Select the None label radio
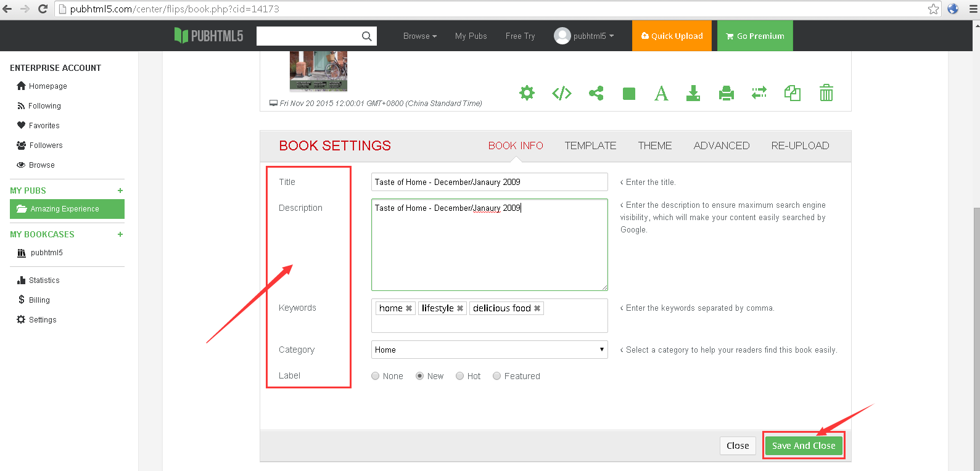Viewport: 980px width, 471px height. coord(375,376)
